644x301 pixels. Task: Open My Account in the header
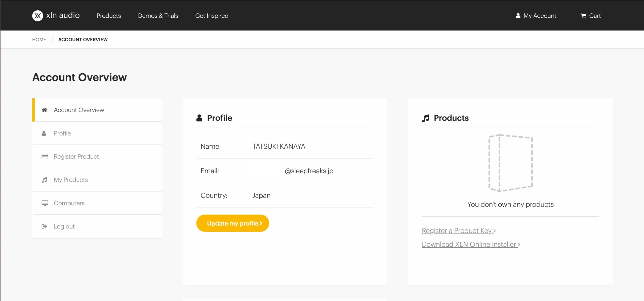click(536, 16)
